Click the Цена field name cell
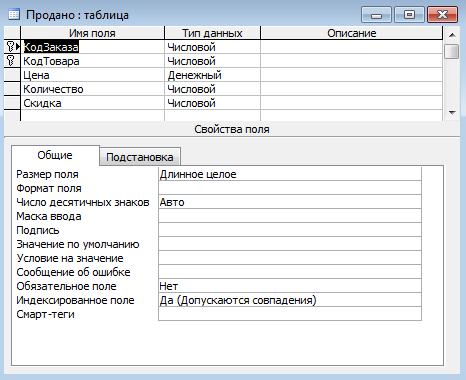466x380 pixels. tap(93, 75)
